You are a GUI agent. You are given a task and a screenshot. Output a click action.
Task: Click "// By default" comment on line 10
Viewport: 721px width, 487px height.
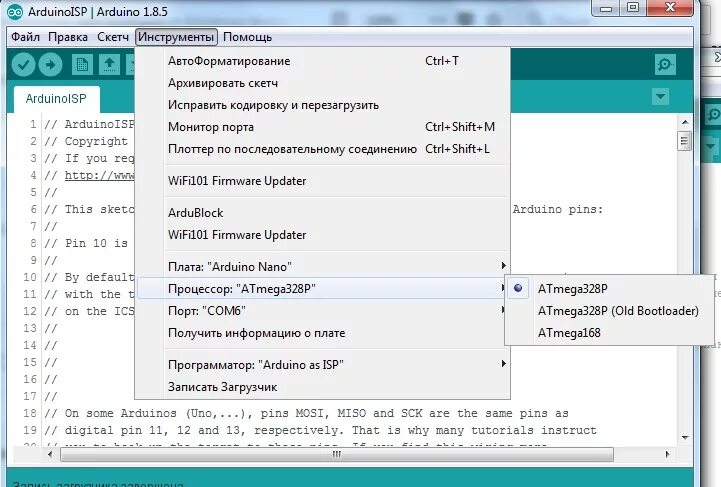tap(89, 277)
